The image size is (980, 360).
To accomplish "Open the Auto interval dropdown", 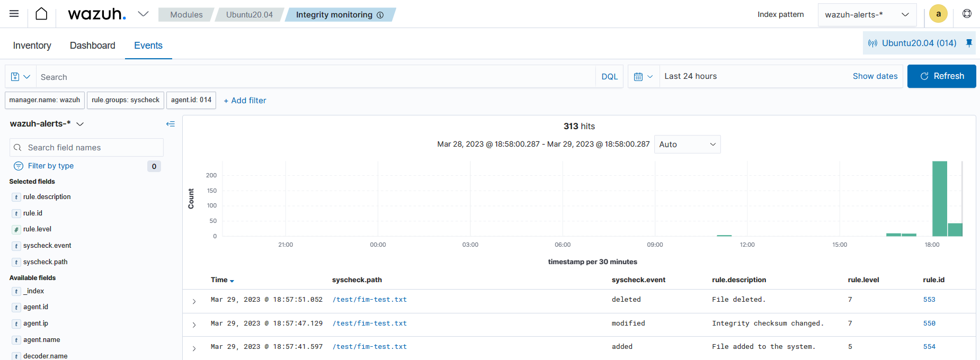I will (x=687, y=145).
